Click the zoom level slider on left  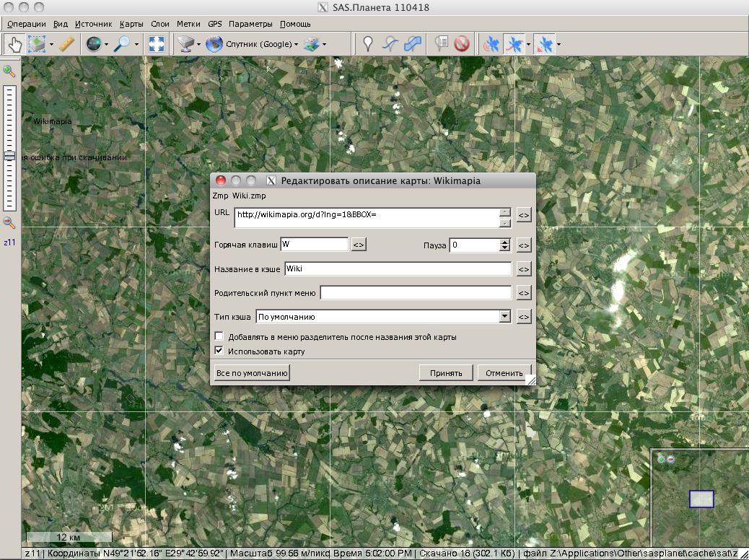(9, 155)
